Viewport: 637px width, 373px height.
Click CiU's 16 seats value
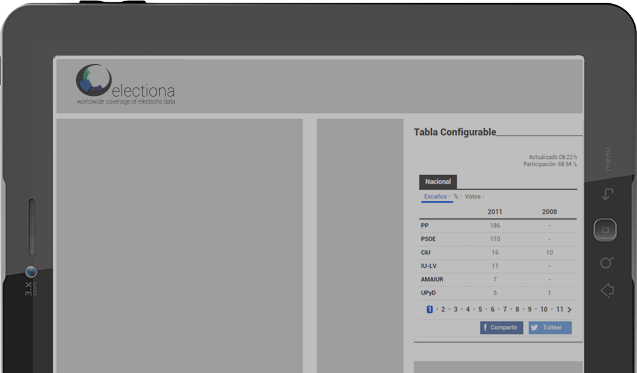pyautogui.click(x=495, y=252)
